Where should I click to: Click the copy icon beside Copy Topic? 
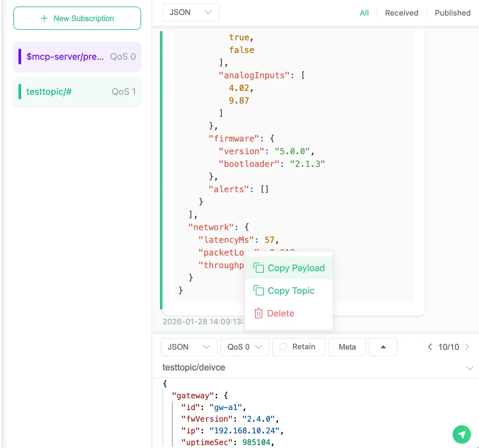pyautogui.click(x=258, y=291)
